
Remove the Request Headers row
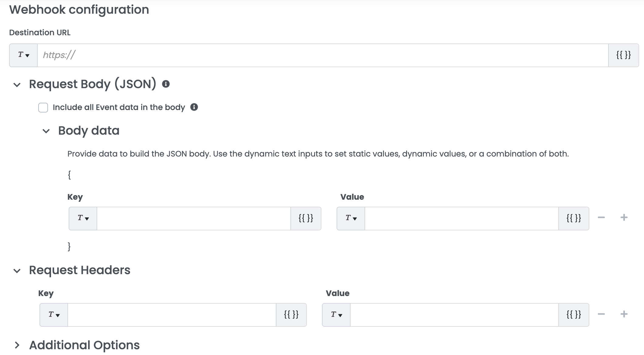click(601, 314)
